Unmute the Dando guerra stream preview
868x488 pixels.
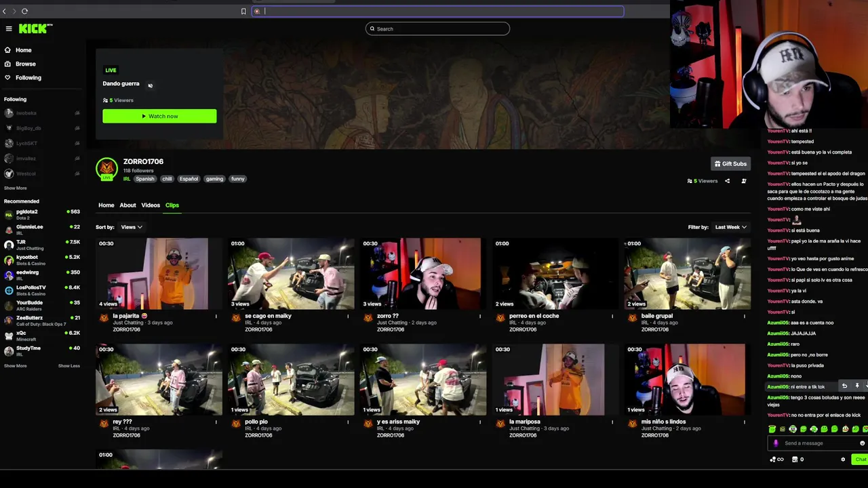click(x=150, y=85)
